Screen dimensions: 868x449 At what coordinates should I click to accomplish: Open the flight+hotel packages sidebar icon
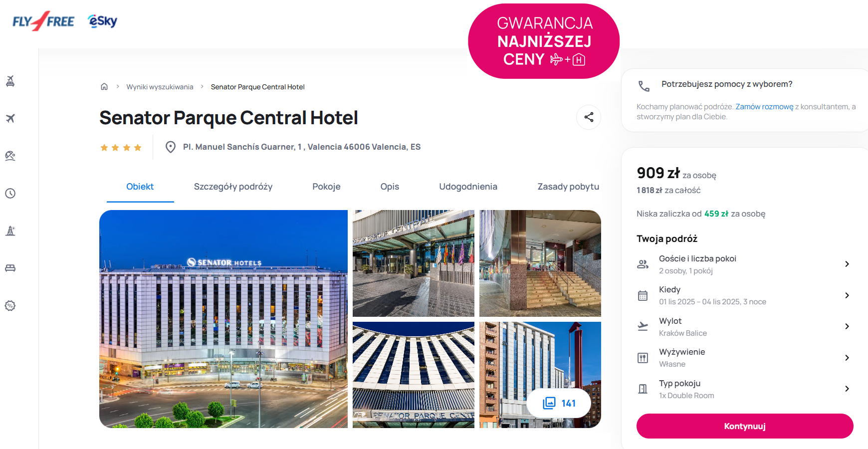coord(10,81)
